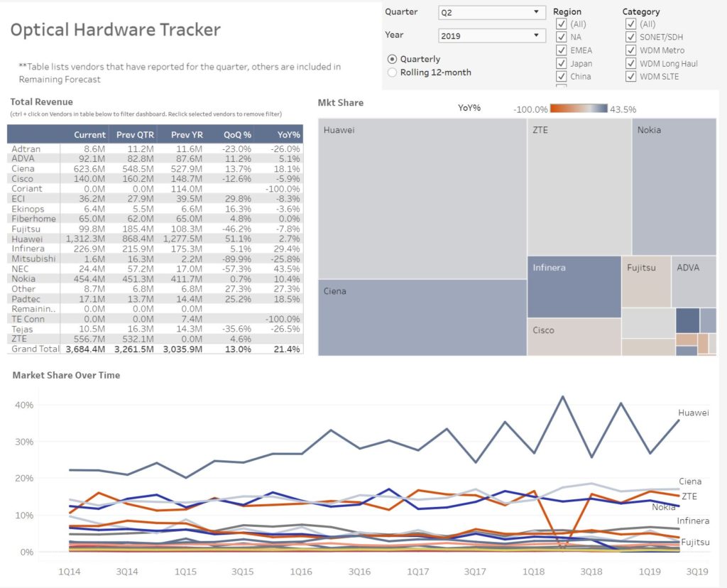
Task: Click Ciena current revenue 623.6M
Action: coord(89,169)
